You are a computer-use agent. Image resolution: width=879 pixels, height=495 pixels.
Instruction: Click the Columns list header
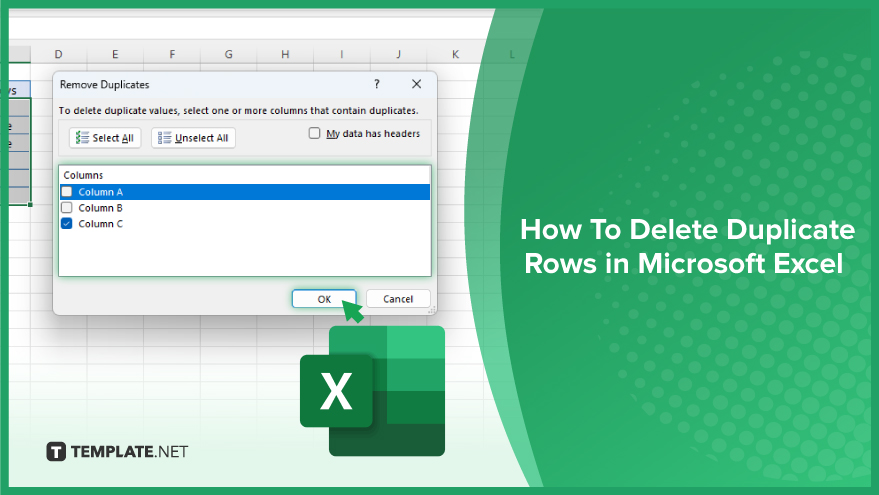click(x=83, y=175)
